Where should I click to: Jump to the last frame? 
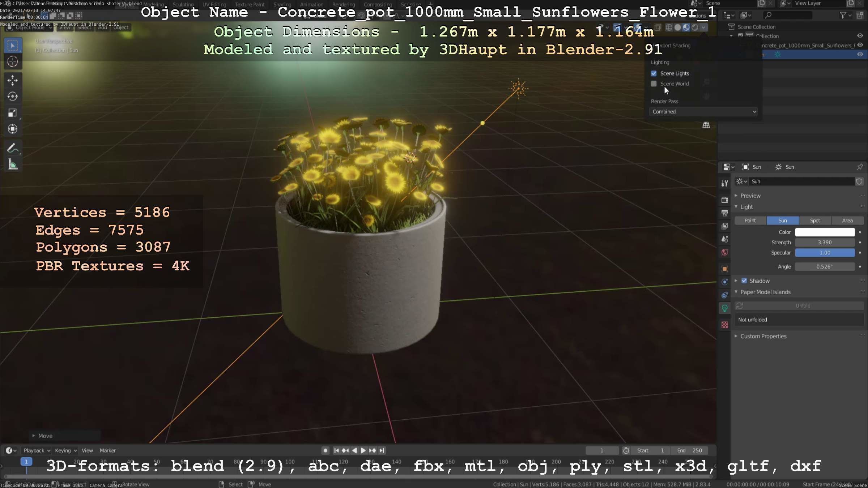click(x=382, y=450)
